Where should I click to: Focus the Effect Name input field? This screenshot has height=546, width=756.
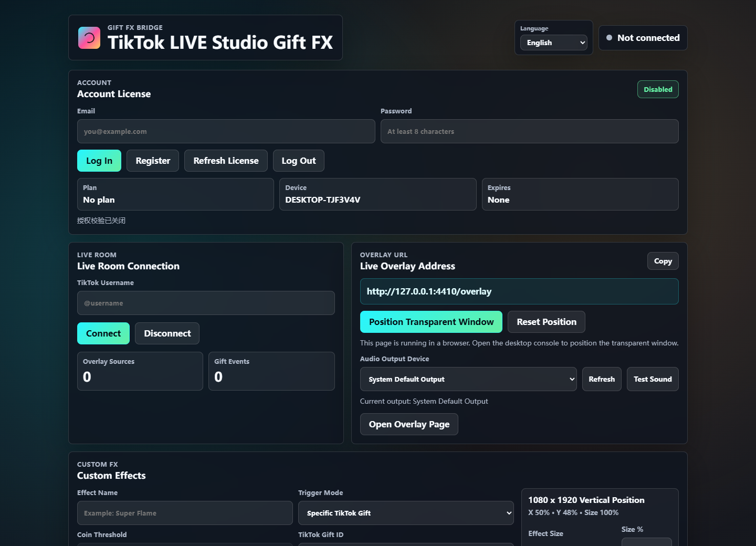coord(185,513)
